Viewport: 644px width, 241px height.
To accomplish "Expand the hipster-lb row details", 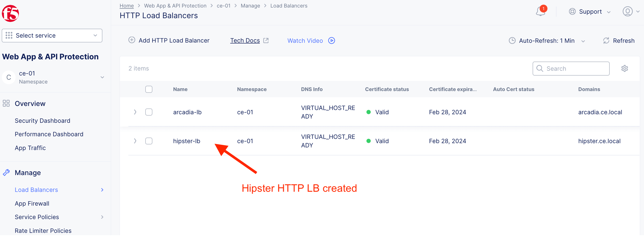I will click(135, 141).
